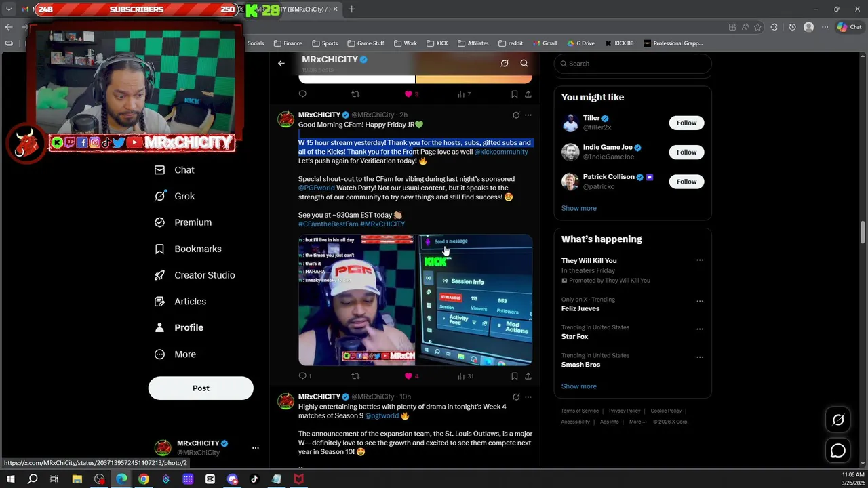Screen dimensions: 868x488
Task: Open Windows Start menu
Action: pyautogui.click(x=10, y=479)
